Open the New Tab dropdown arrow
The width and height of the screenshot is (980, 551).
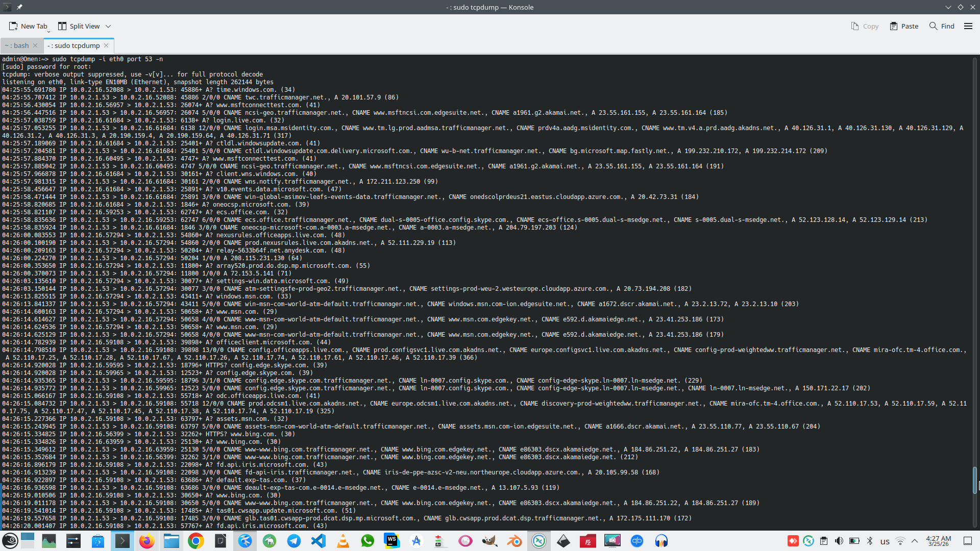point(49,32)
